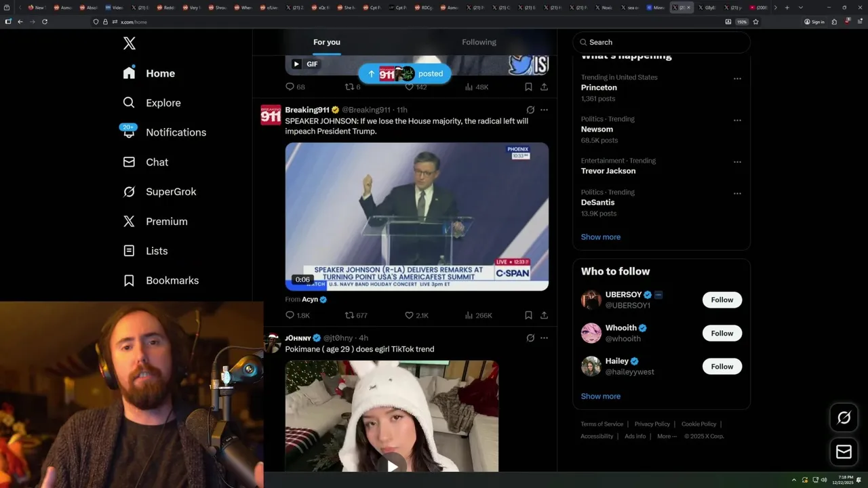
Task: Bookmark this page with the star icon
Action: pyautogui.click(x=755, y=22)
